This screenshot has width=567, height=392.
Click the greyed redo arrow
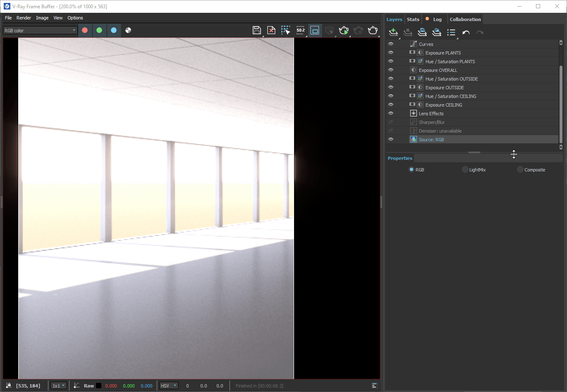click(480, 33)
